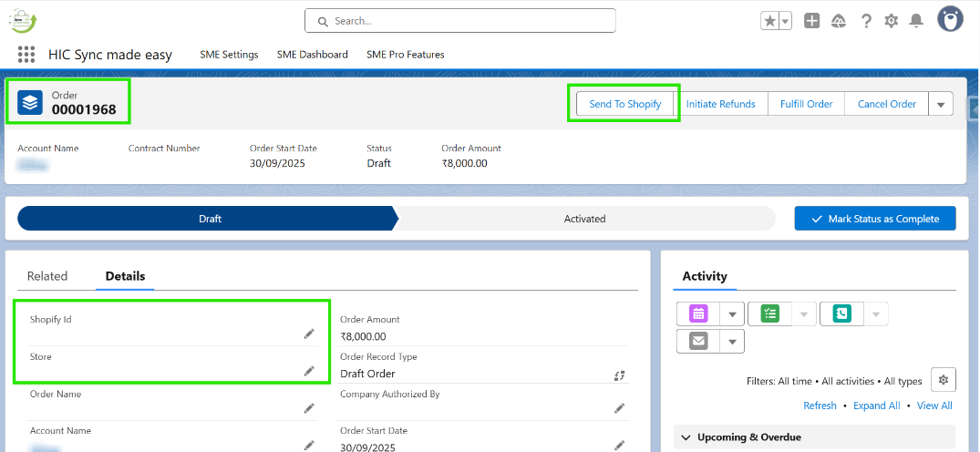Open the Notifications bell
Image resolution: width=980 pixels, height=452 pixels.
(916, 21)
